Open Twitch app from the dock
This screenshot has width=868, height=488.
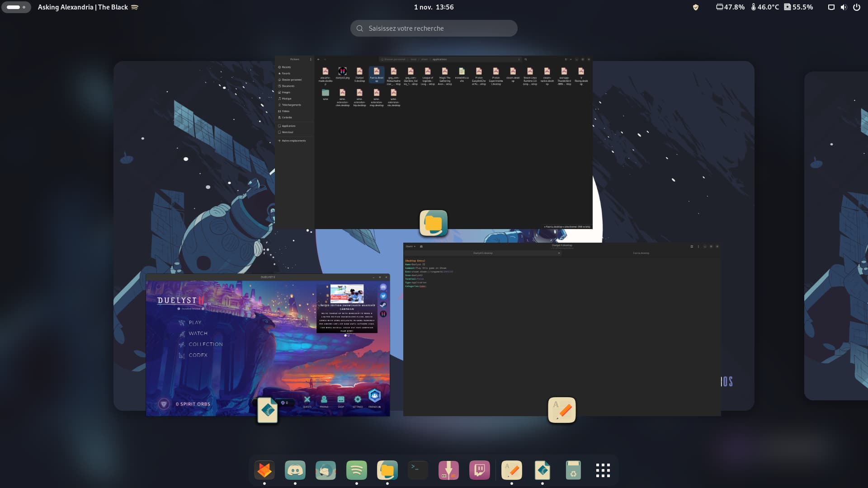[x=480, y=470]
